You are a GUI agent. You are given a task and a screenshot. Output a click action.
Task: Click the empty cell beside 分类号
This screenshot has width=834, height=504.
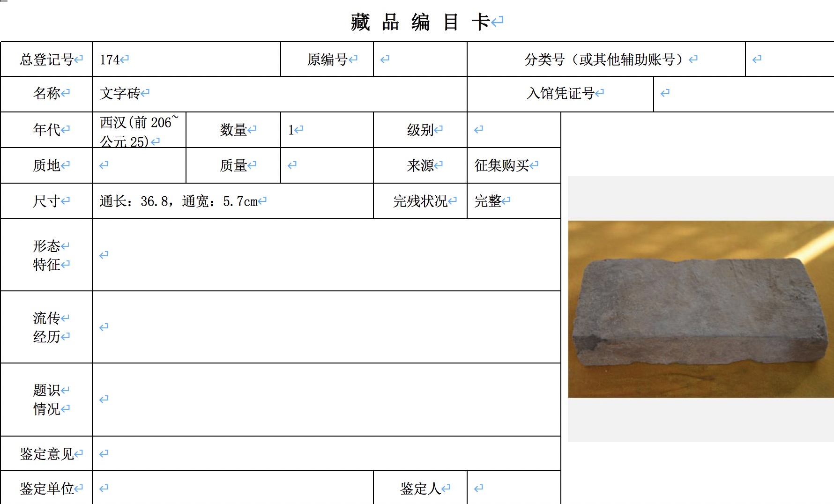(x=790, y=59)
